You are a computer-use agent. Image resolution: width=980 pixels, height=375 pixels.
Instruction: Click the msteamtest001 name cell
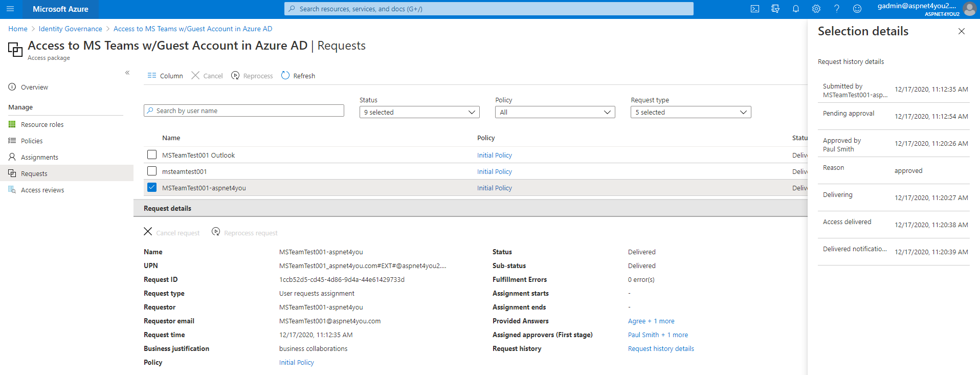point(184,171)
